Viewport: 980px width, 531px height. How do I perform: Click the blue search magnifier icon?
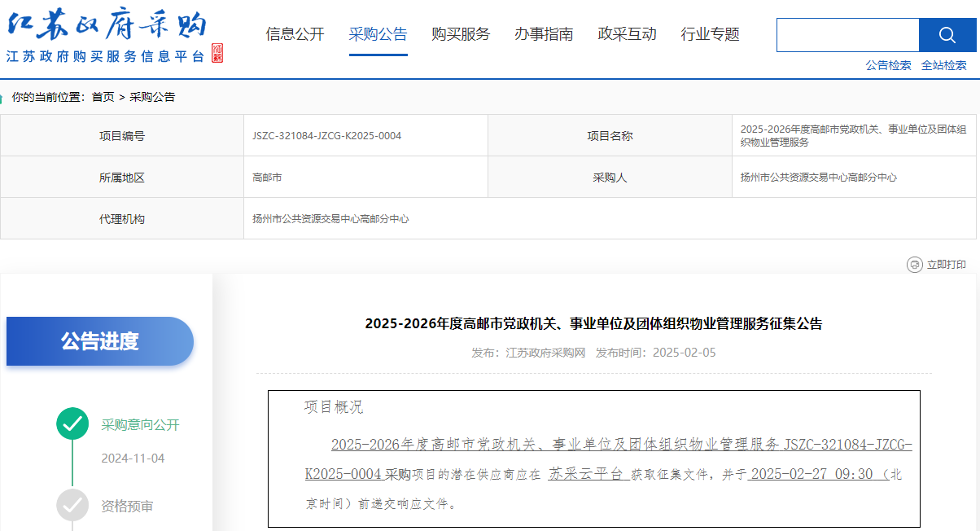(947, 36)
